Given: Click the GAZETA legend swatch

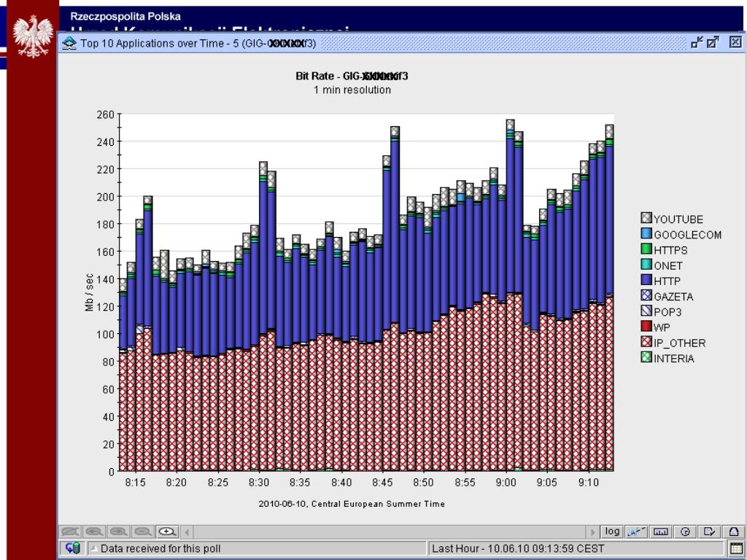Looking at the screenshot, I should tap(646, 295).
